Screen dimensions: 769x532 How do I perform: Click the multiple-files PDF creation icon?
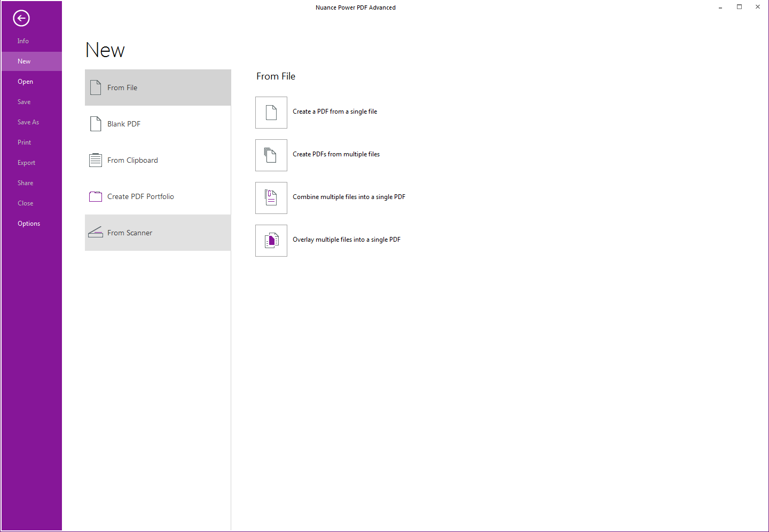point(271,155)
